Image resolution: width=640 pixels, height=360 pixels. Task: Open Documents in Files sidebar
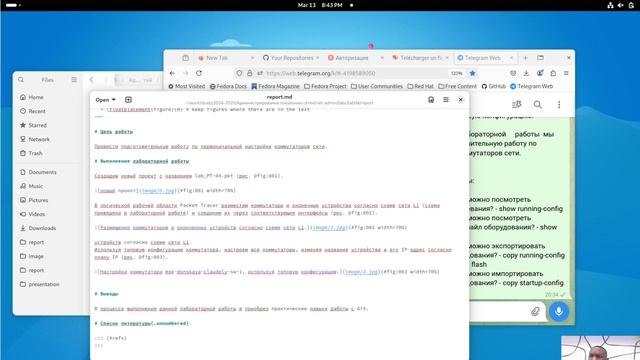[x=47, y=172]
